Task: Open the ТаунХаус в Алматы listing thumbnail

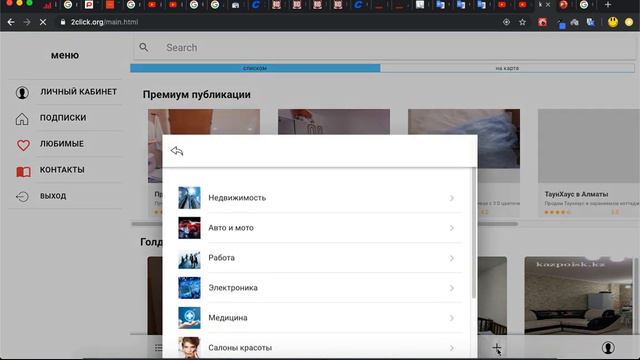Action: [x=589, y=146]
